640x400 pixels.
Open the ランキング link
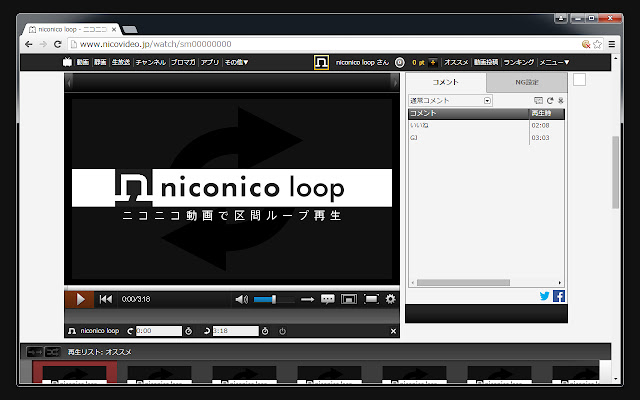click(519, 62)
